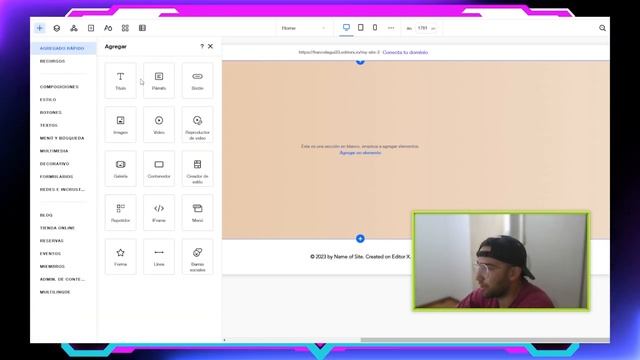Open the Layers panel icon
The width and height of the screenshot is (640, 360).
click(x=57, y=28)
